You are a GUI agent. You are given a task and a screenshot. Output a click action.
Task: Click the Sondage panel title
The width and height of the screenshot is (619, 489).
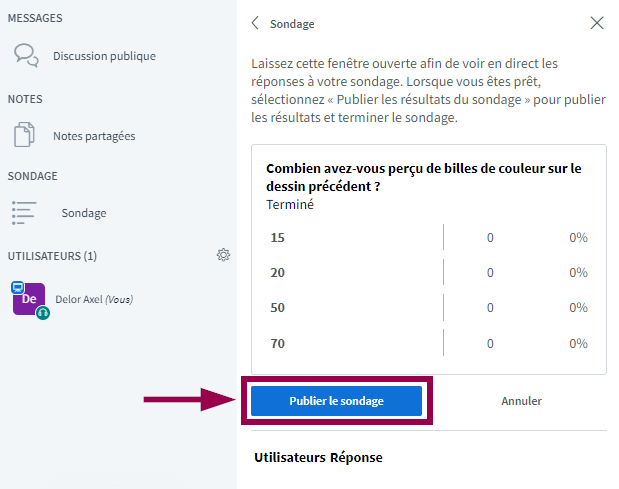[292, 23]
